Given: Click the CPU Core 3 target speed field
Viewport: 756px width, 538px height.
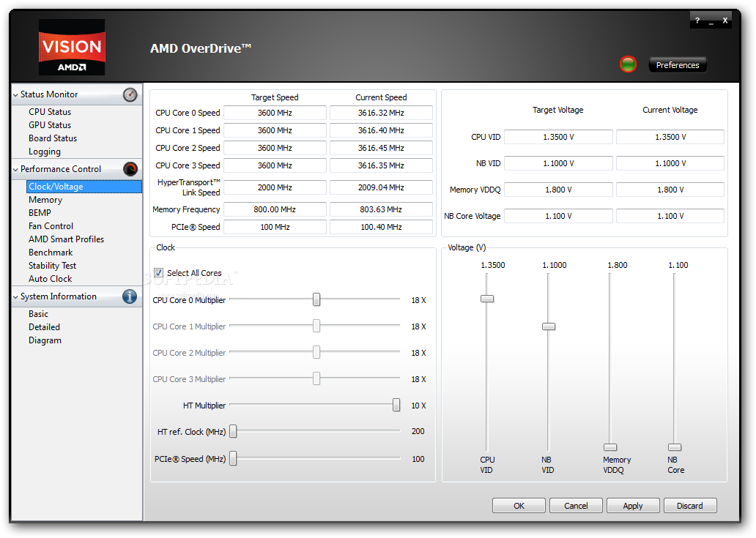Looking at the screenshot, I should point(275,165).
